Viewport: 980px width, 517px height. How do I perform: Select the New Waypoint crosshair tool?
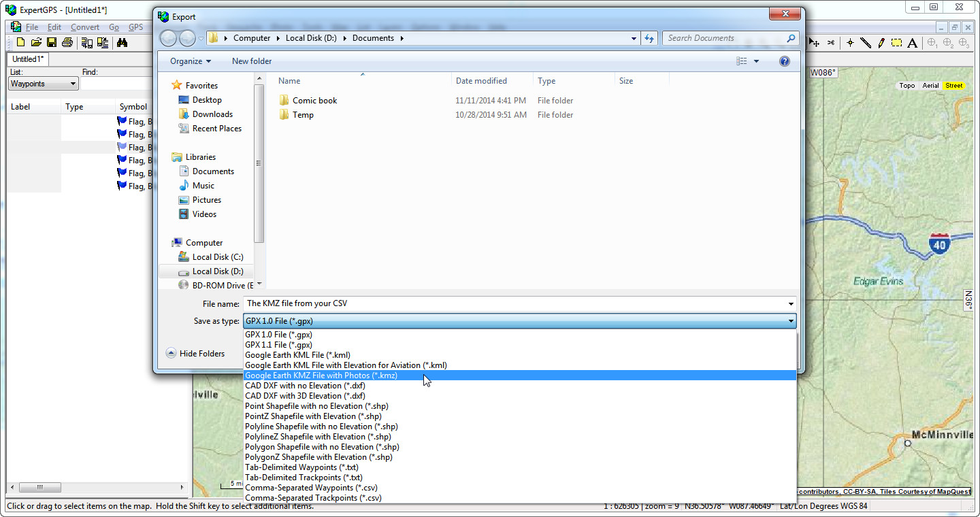tap(850, 43)
